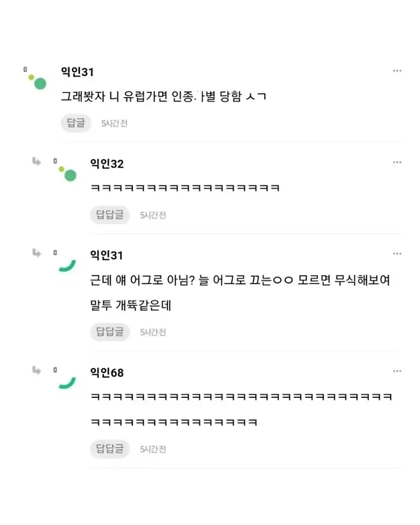Click the profile avatar beside 익인32

66,172
